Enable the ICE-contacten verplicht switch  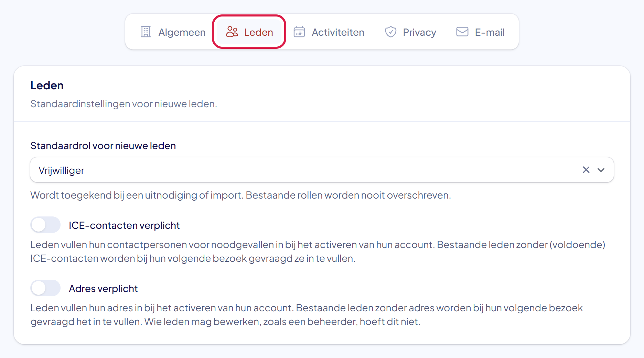tap(45, 225)
